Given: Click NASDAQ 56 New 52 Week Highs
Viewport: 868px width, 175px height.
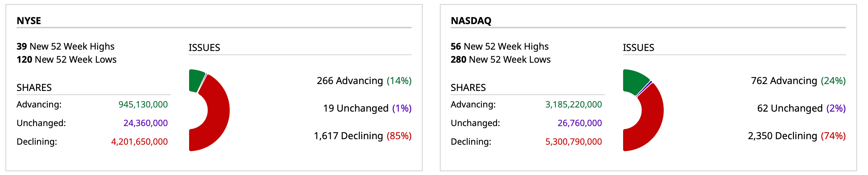Looking at the screenshot, I should pos(499,47).
